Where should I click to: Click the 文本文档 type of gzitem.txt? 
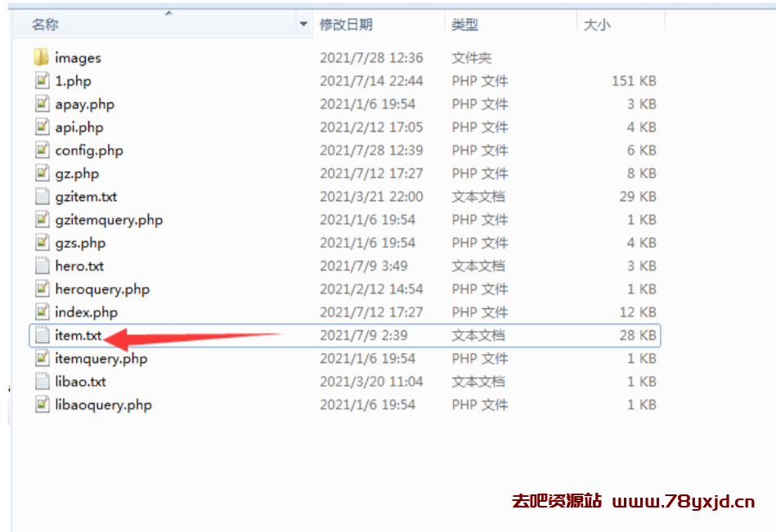coord(478,197)
